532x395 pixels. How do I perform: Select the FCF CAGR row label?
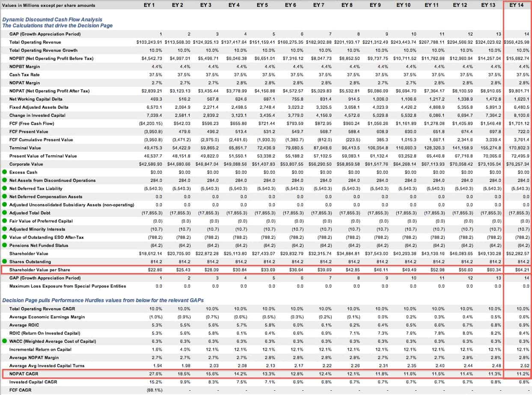[x=20, y=390]
